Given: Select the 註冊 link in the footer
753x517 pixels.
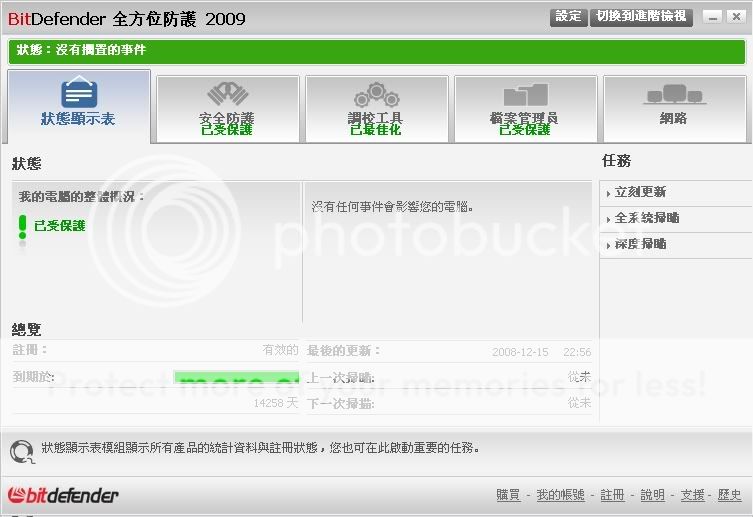Looking at the screenshot, I should coord(612,495).
